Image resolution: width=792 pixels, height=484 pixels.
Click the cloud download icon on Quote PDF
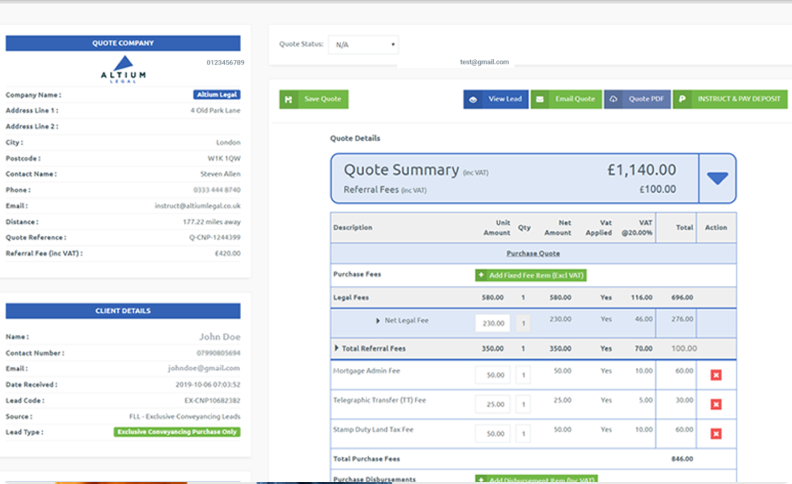tap(613, 100)
